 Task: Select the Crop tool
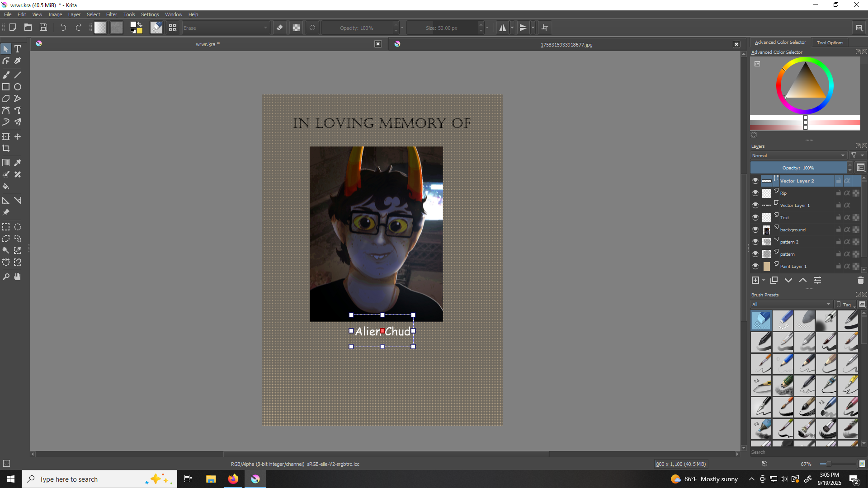6,148
